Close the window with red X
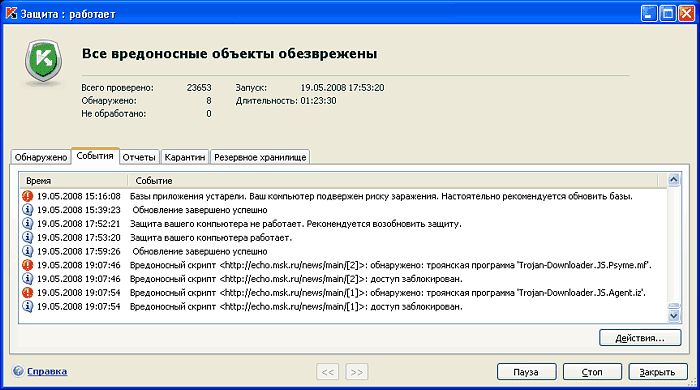The width and height of the screenshot is (700, 390). pos(687,13)
